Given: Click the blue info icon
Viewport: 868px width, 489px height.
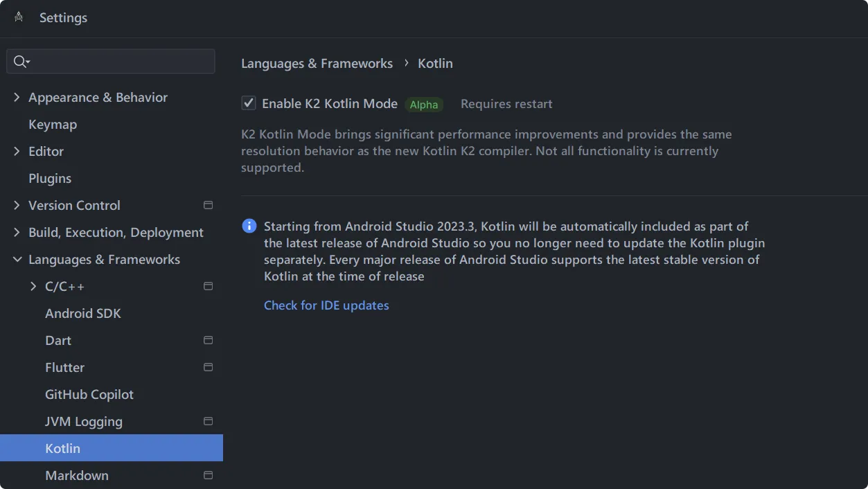Looking at the screenshot, I should tap(249, 226).
